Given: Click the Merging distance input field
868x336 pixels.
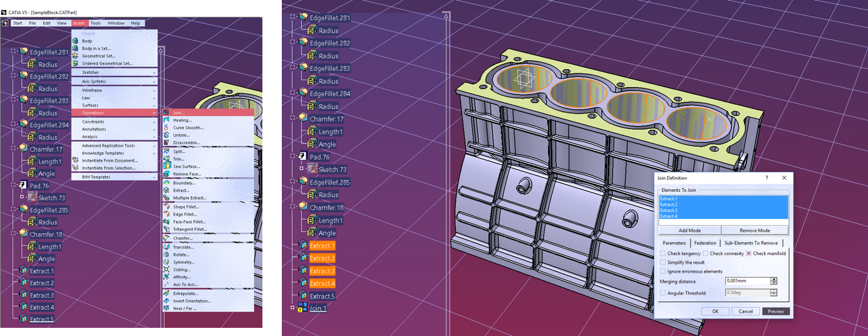Looking at the screenshot, I should pyautogui.click(x=747, y=281).
